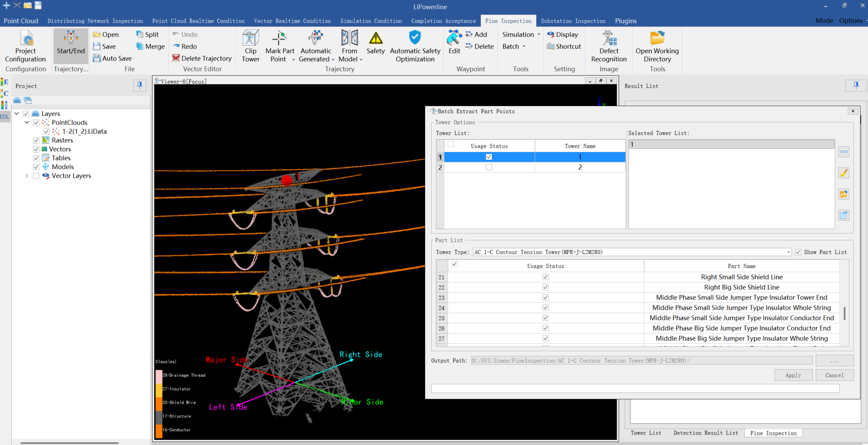Toggle Show Part List checkbox

[x=798, y=252]
